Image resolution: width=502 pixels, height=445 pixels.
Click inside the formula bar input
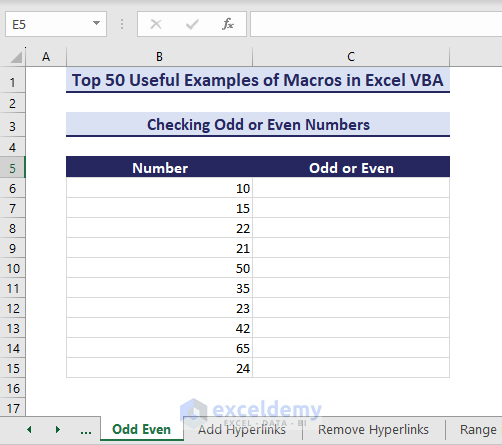point(376,24)
